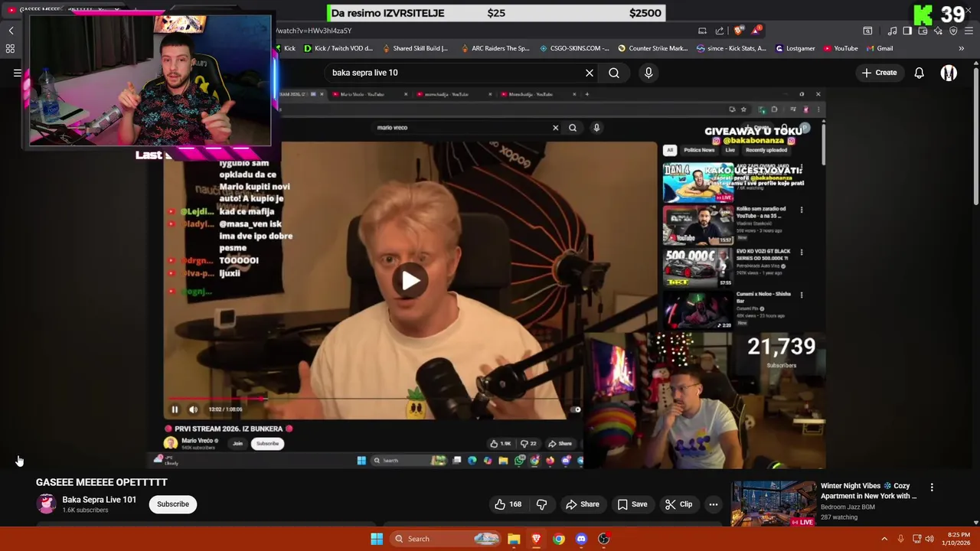980x551 pixels.
Task: Click the Create button
Action: click(879, 73)
